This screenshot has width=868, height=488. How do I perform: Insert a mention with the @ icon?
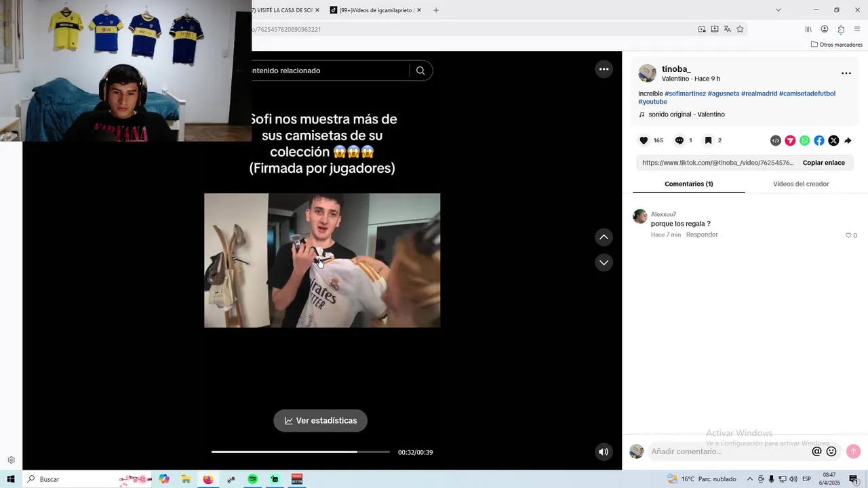pyautogui.click(x=816, y=451)
